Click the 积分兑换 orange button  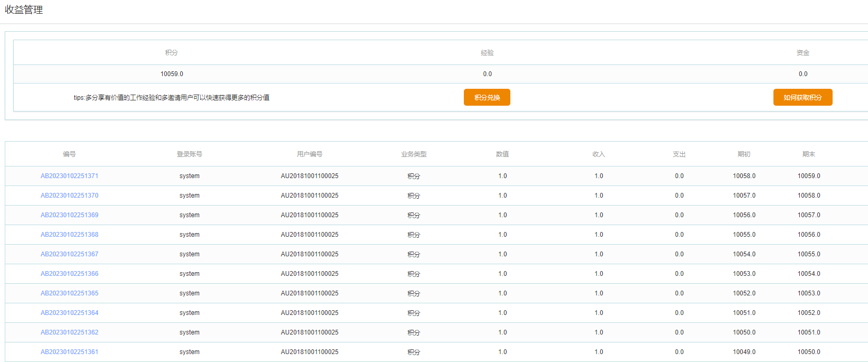487,97
